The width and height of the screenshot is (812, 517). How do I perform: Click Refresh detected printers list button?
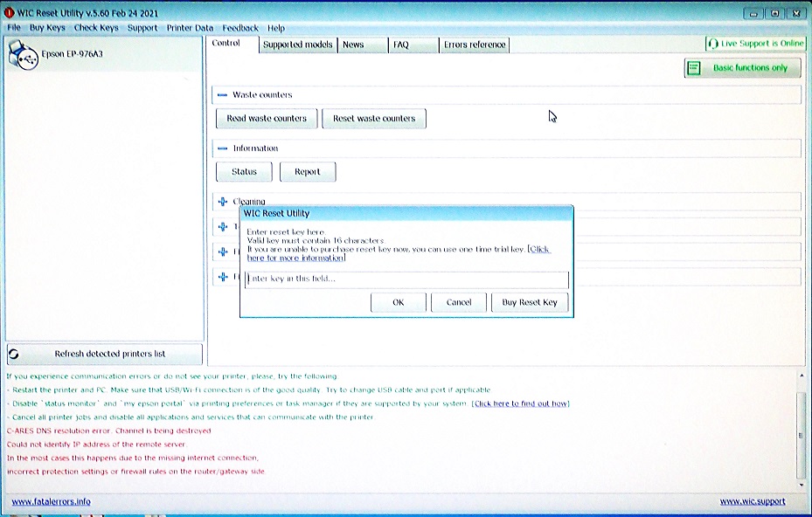pyautogui.click(x=105, y=354)
